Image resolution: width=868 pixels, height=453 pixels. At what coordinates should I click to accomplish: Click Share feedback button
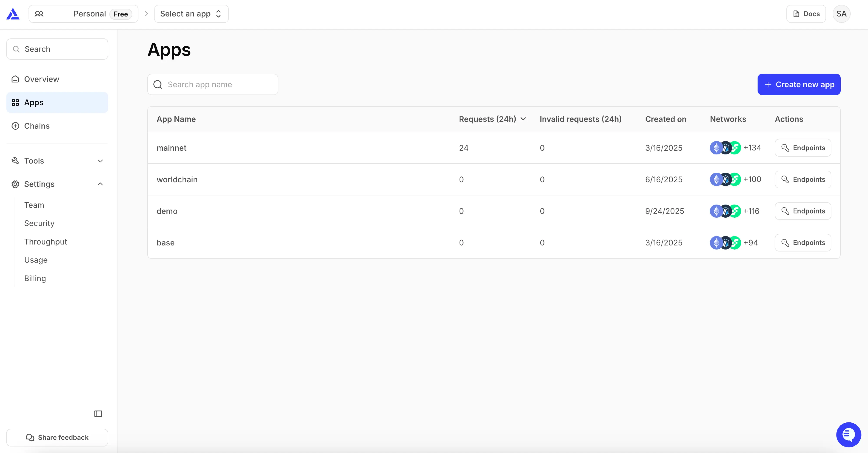(57, 438)
